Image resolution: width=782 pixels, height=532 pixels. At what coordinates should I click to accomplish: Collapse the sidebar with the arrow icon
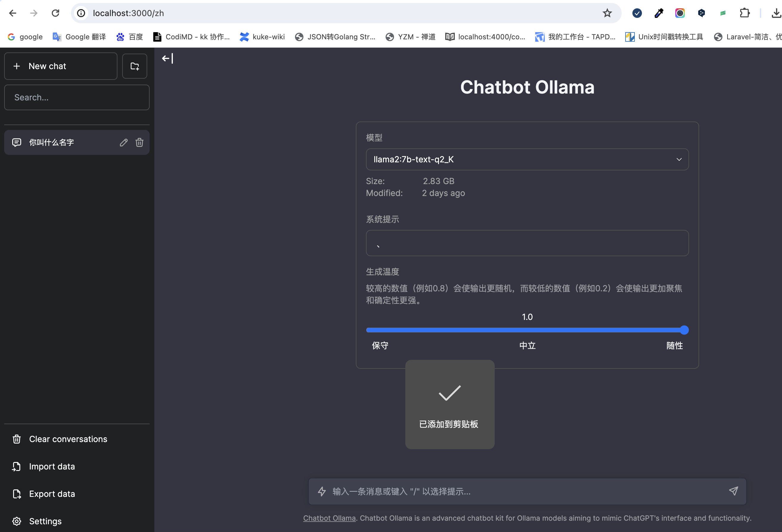[166, 58]
